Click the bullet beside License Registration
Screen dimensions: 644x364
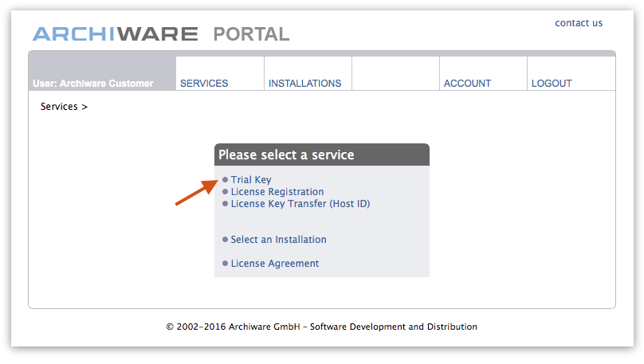point(226,192)
